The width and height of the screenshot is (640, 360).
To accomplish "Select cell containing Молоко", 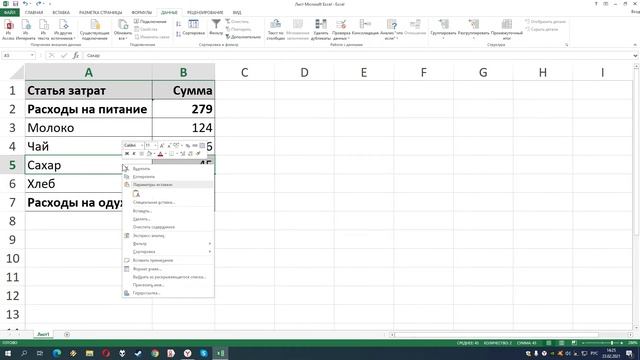I will (89, 128).
